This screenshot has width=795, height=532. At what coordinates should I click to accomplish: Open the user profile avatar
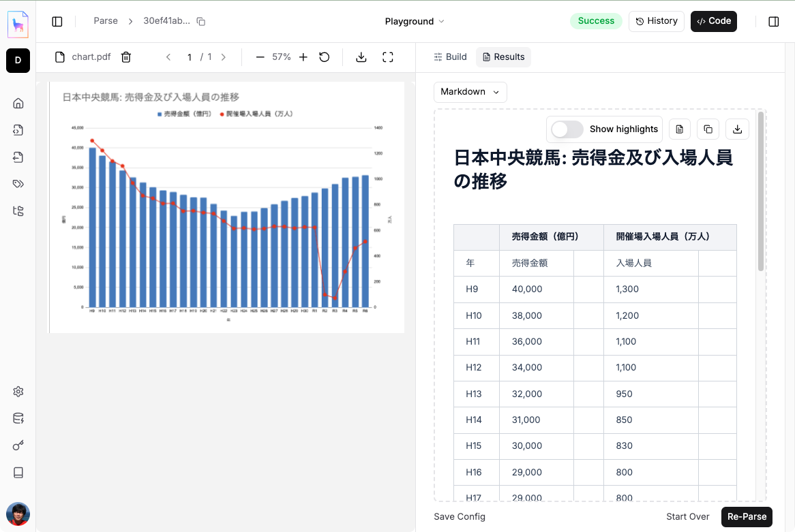click(18, 514)
